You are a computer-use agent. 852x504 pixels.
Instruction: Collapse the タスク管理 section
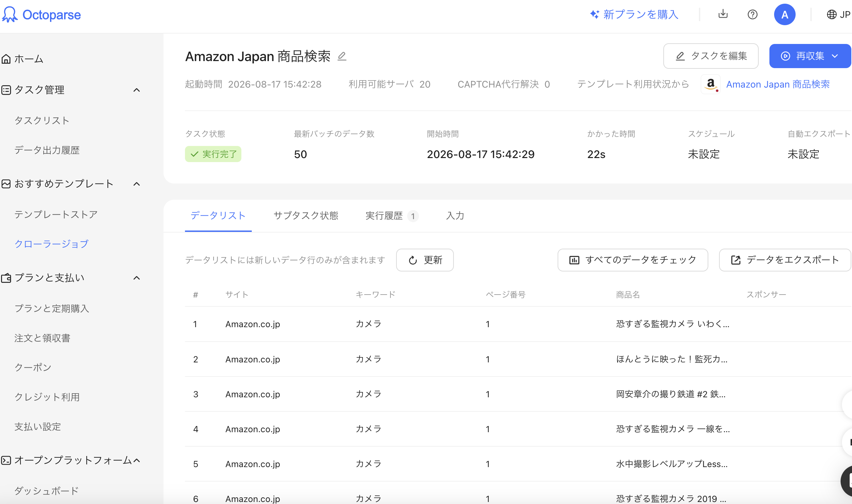click(137, 90)
